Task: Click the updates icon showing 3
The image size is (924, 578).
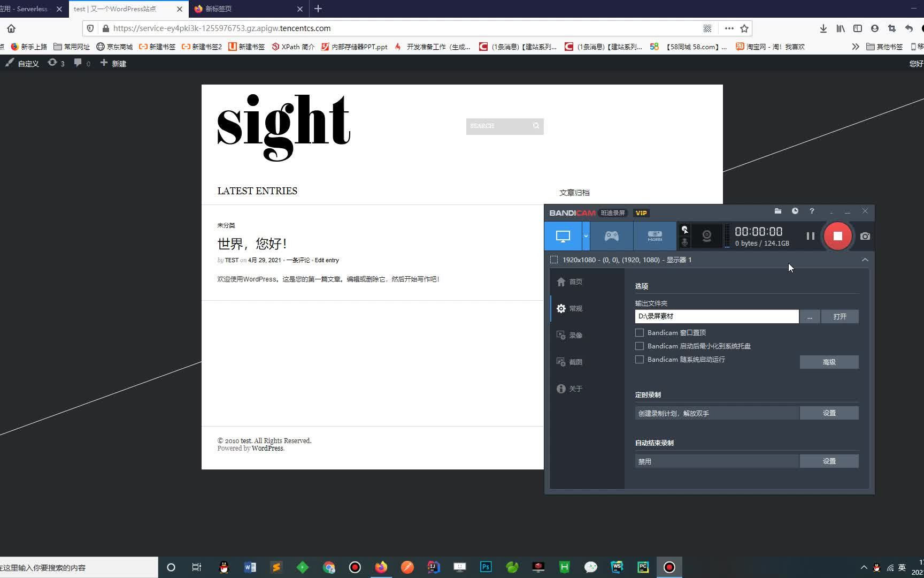Action: click(x=56, y=63)
